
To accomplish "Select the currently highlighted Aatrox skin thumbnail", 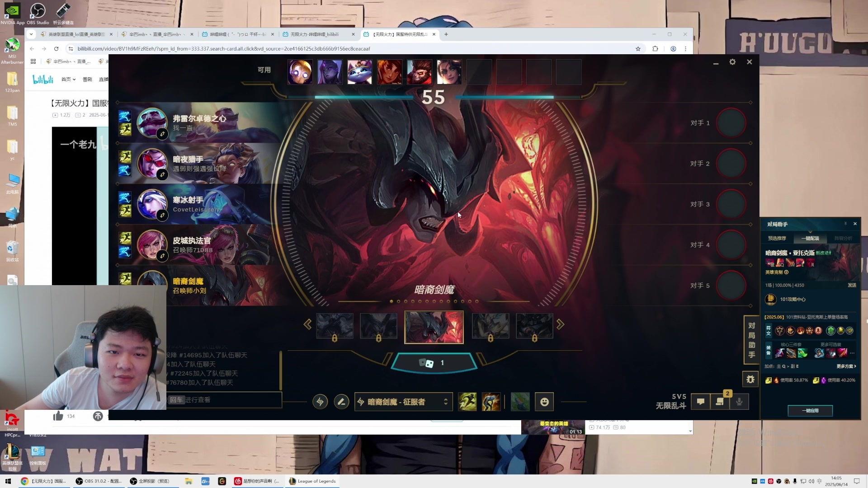I will pos(434,327).
